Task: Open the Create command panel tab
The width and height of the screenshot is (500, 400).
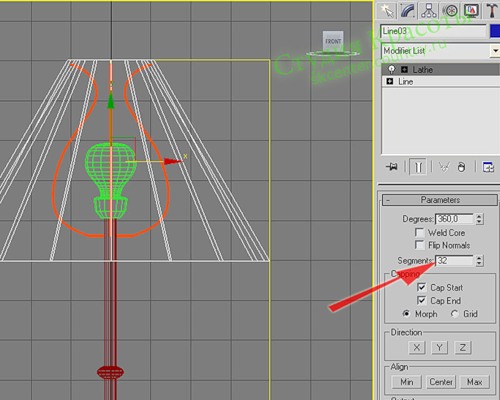Action: click(387, 11)
